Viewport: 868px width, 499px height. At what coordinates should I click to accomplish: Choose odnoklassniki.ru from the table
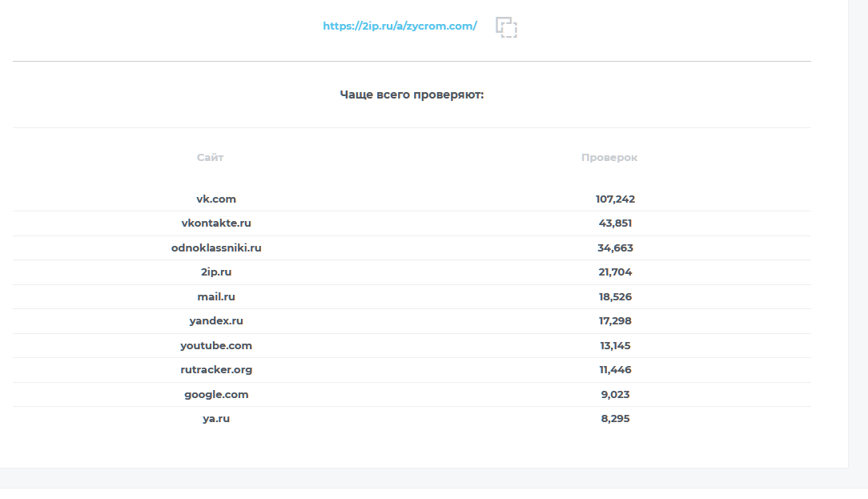[x=216, y=248]
